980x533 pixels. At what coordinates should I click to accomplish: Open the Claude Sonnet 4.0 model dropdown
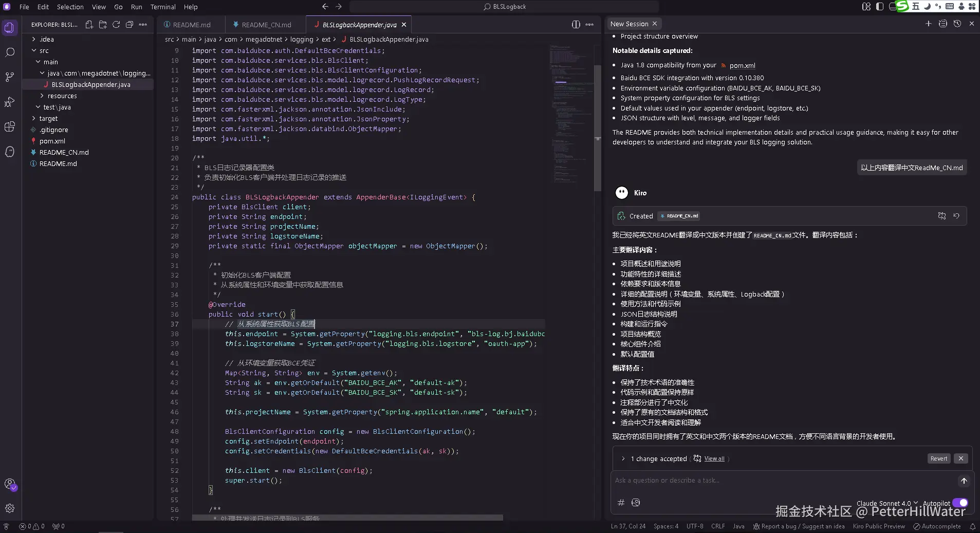point(887,503)
